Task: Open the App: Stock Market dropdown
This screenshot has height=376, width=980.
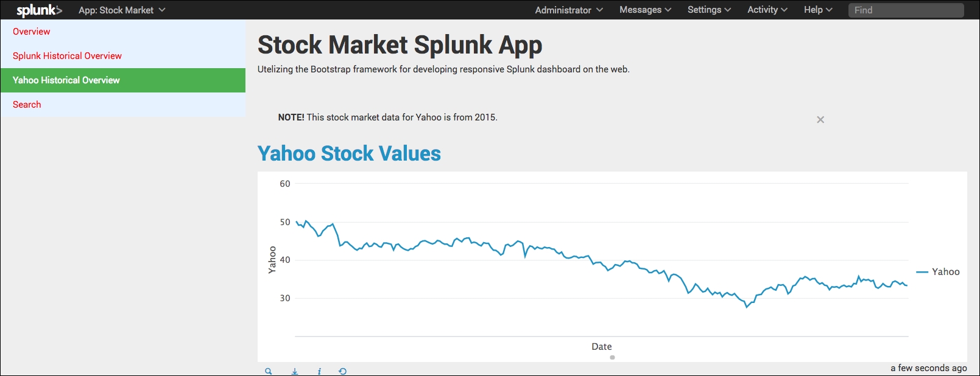Action: point(122,10)
